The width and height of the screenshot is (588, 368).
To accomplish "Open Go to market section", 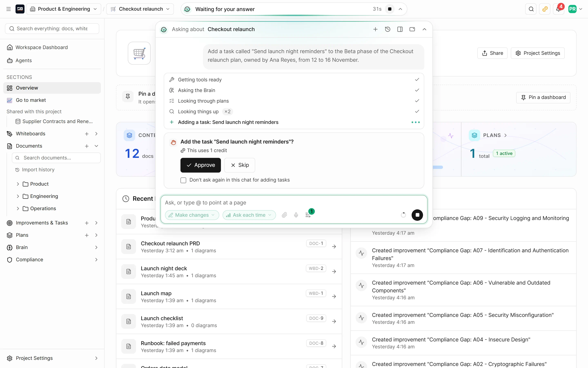I will click(52, 100).
